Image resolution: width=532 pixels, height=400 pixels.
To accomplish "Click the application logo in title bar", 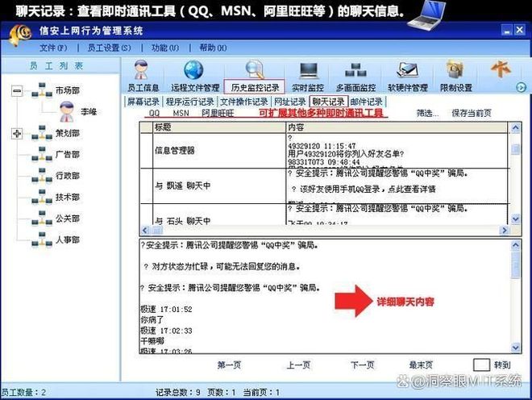I will 19,34.
